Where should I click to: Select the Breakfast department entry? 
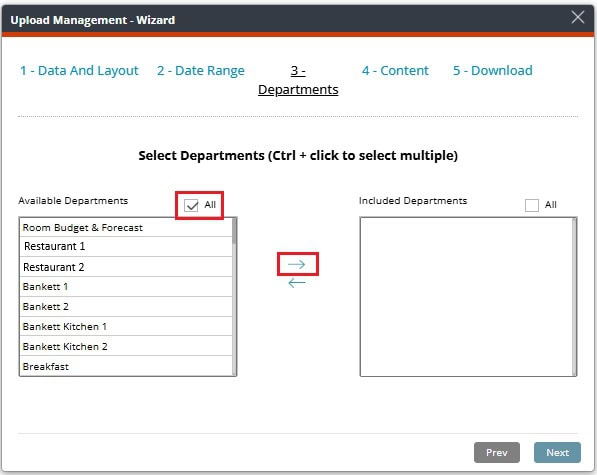[x=126, y=366]
